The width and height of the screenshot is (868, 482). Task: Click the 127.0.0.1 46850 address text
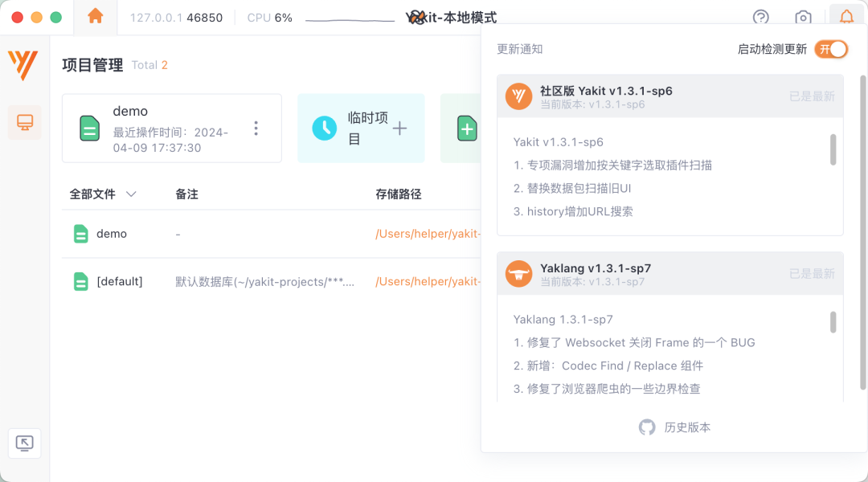coord(176,18)
